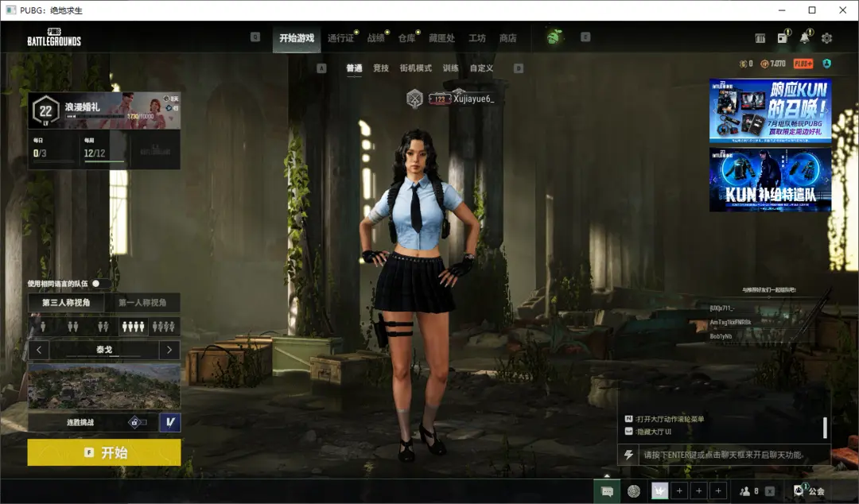Open the PLUS+ badge

(803, 64)
